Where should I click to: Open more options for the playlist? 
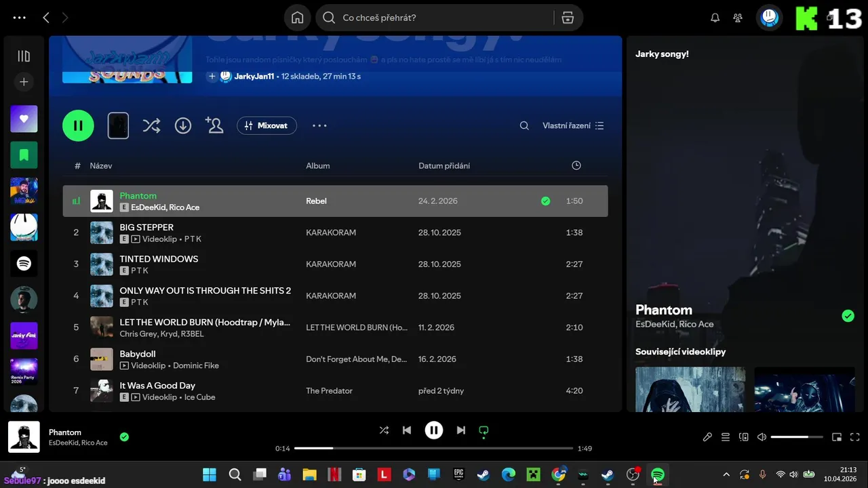point(319,125)
